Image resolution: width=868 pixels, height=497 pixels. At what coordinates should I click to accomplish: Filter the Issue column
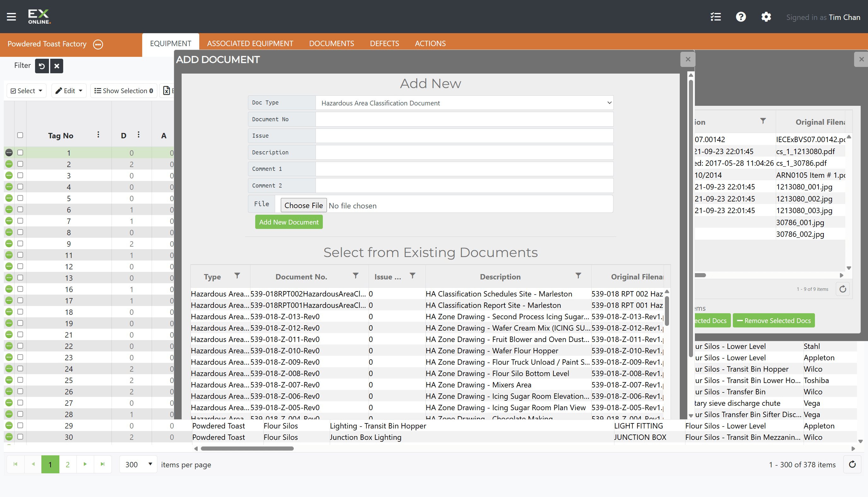(413, 275)
